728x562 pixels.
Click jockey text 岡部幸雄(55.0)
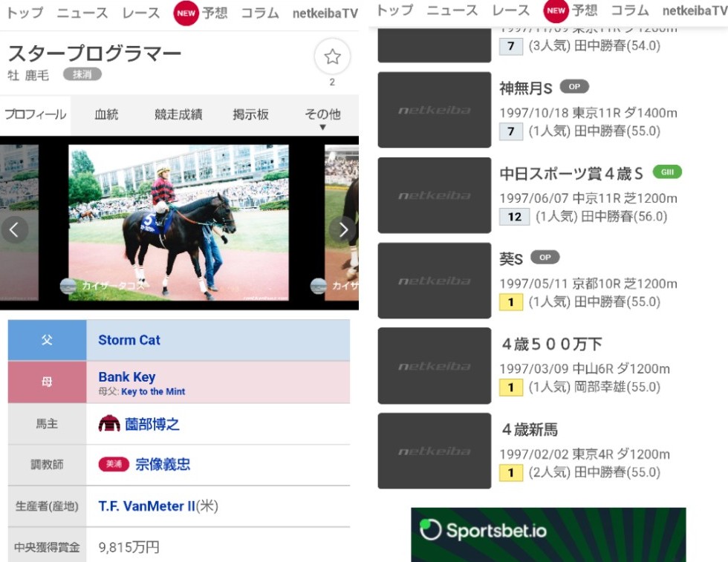tap(617, 387)
